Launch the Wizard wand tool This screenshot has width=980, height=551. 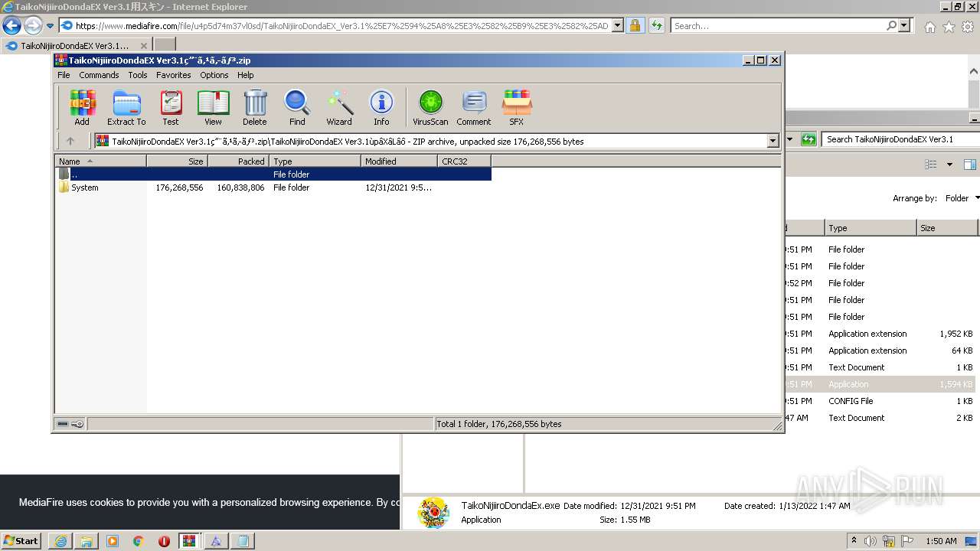(x=339, y=107)
